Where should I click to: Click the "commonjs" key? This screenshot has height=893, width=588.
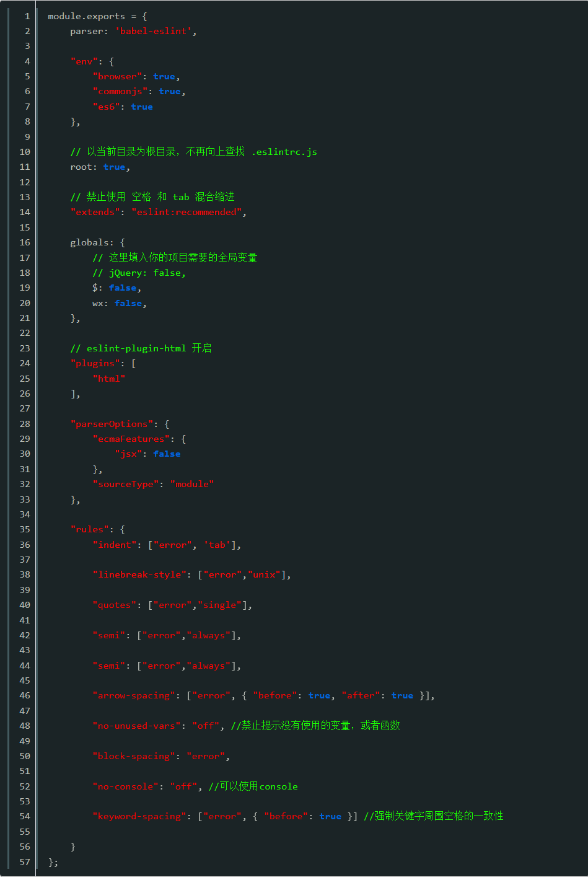[120, 91]
